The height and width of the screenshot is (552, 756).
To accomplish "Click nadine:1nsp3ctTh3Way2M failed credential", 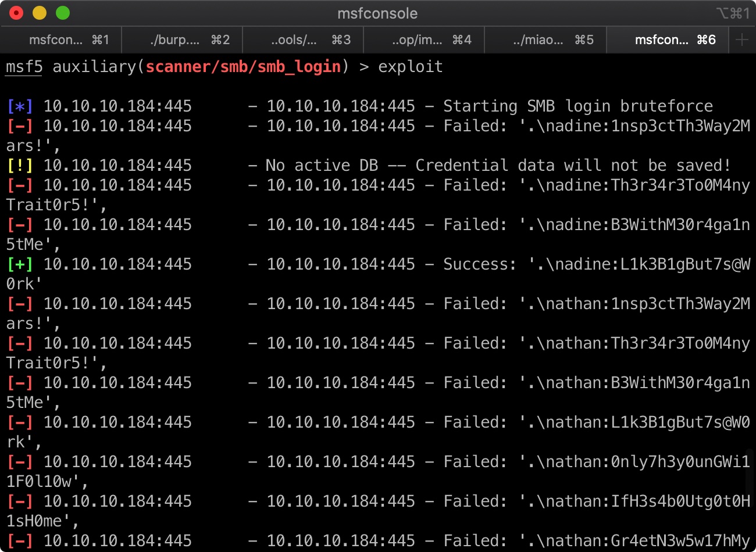I will [648, 126].
